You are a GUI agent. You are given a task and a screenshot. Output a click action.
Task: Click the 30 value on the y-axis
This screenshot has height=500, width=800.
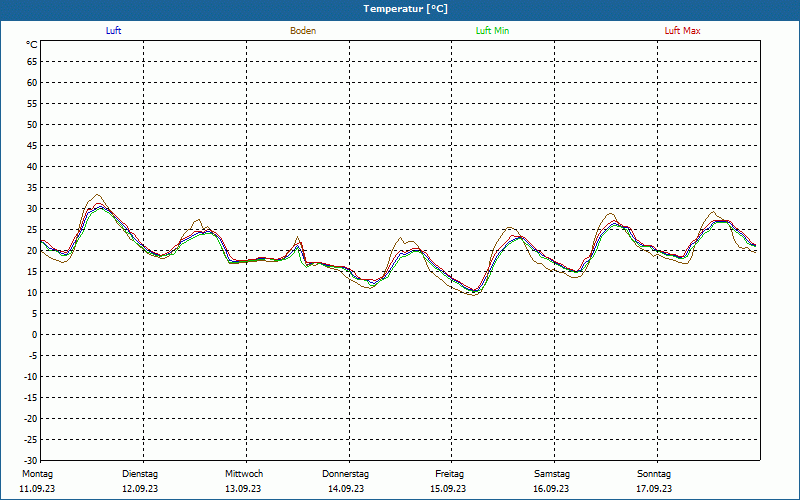pos(32,209)
